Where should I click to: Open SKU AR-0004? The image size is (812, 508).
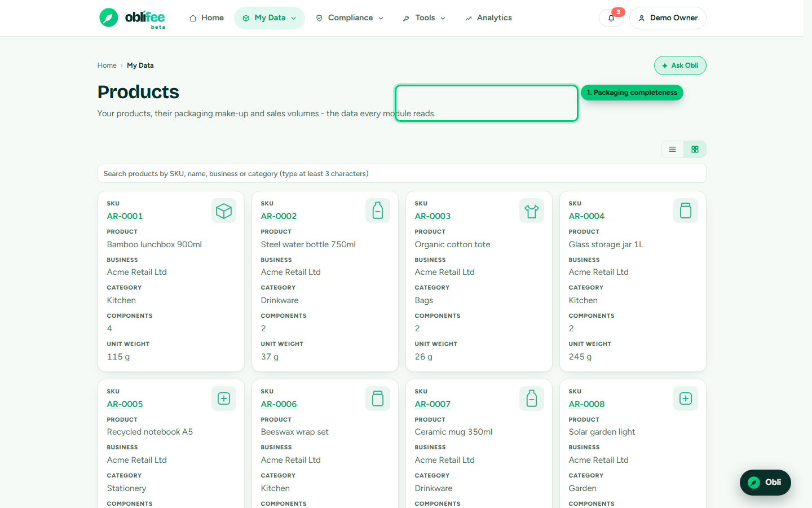click(586, 216)
